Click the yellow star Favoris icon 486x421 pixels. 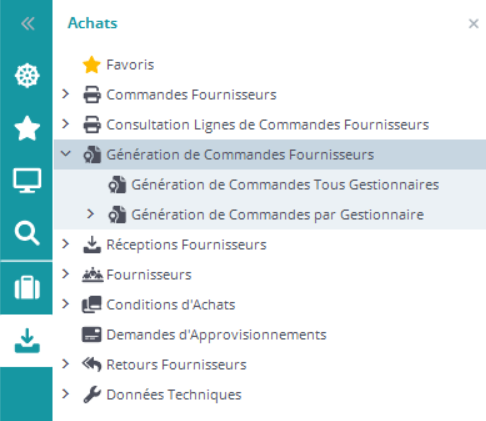pyautogui.click(x=91, y=65)
